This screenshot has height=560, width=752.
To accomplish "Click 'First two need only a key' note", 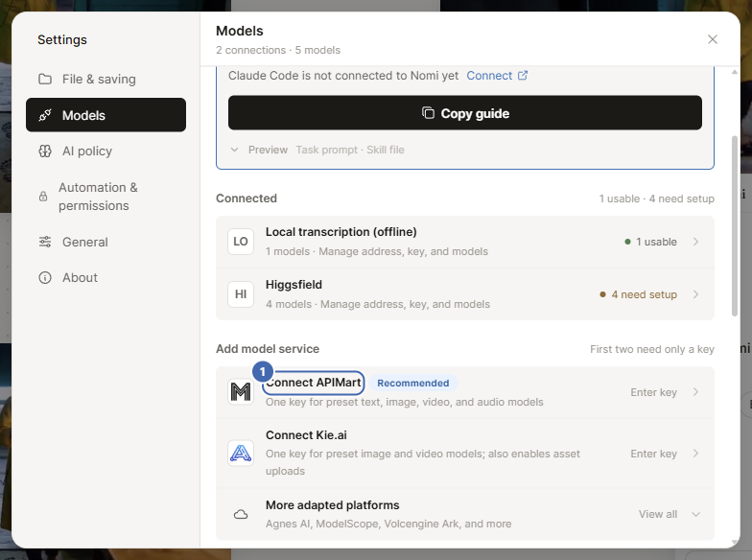I will 652,349.
